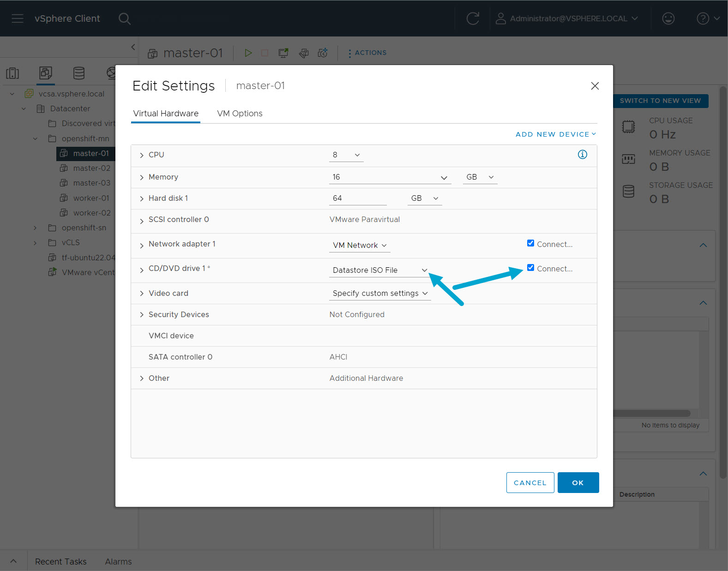Click the OK button

pos(578,482)
